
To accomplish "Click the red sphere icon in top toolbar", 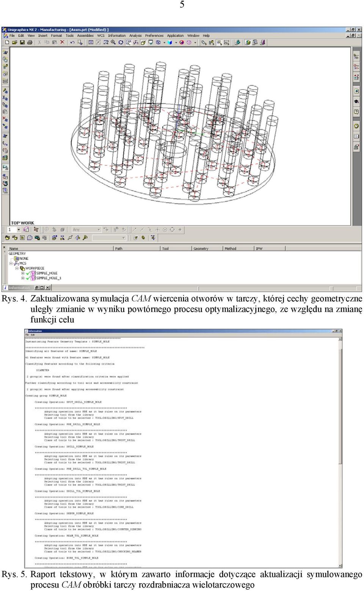I will pos(182,43).
